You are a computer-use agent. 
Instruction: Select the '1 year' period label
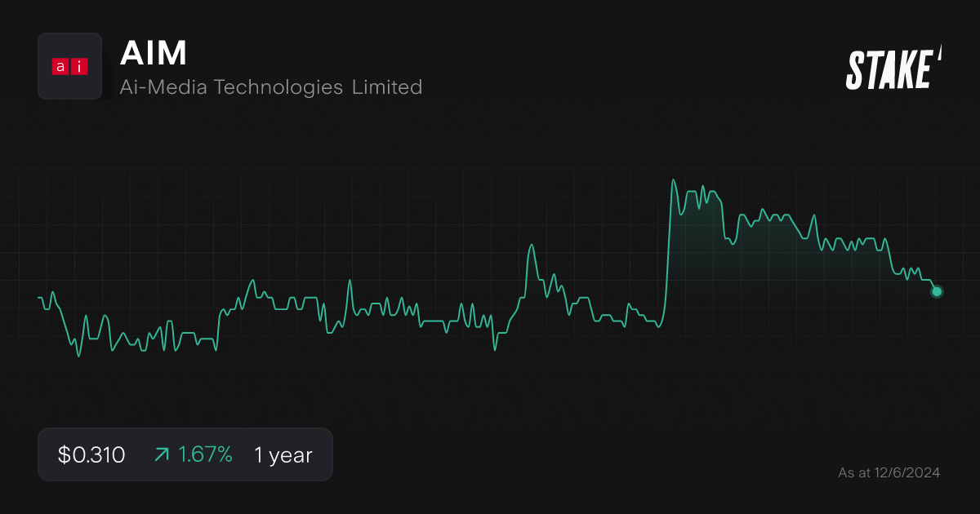283,455
